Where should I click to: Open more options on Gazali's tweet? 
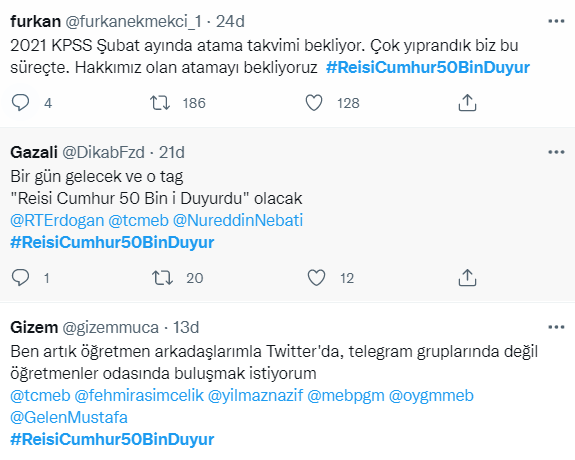coord(556,152)
